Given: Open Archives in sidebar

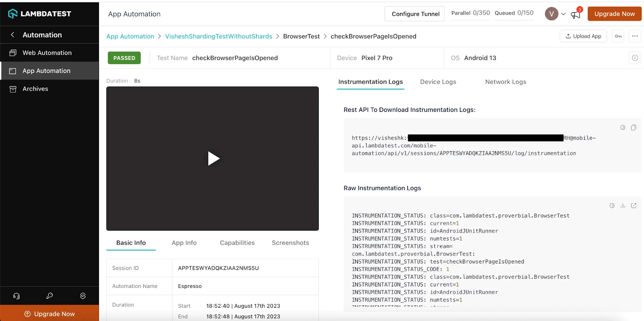Looking at the screenshot, I should [x=35, y=89].
